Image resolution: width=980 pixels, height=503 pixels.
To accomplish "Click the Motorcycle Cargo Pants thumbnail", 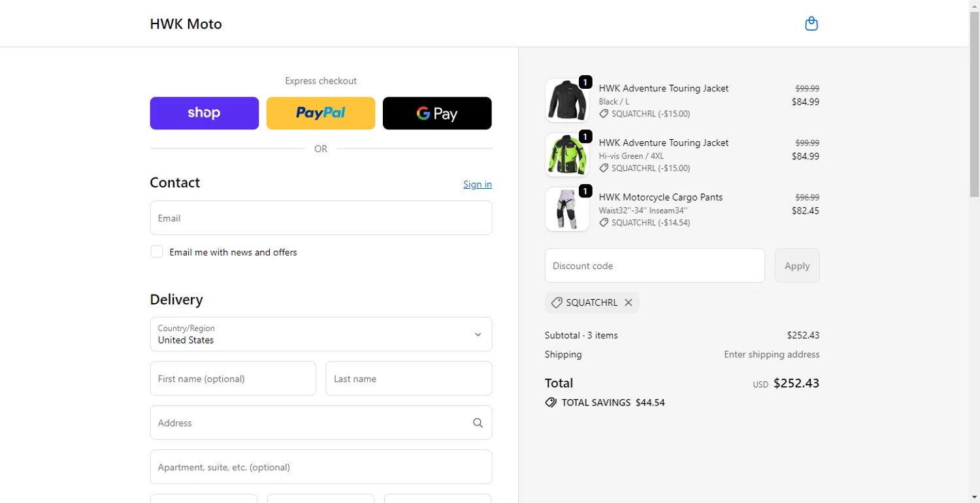I will (x=567, y=209).
